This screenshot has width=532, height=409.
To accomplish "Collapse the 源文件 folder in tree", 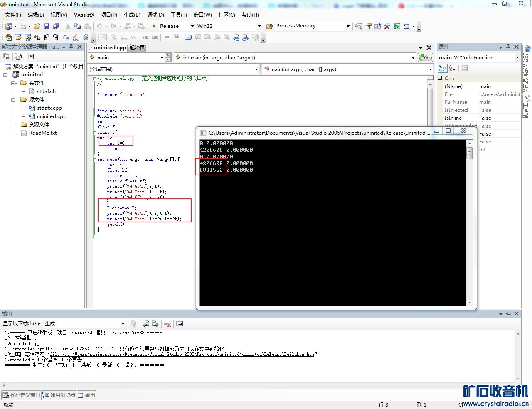I will [x=13, y=100].
